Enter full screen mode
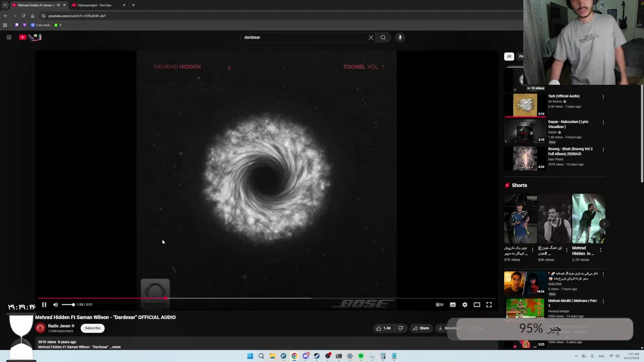Screen dimensions: 644x362 [489, 305]
